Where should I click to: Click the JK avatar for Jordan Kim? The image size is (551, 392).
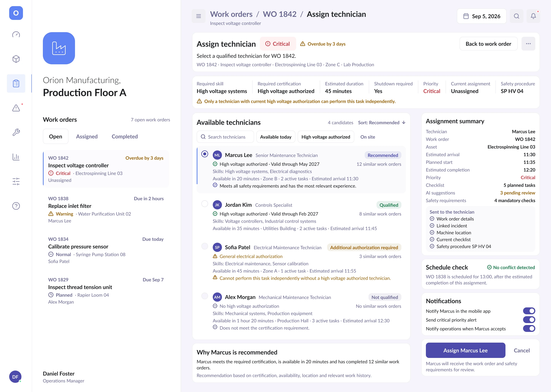click(217, 205)
